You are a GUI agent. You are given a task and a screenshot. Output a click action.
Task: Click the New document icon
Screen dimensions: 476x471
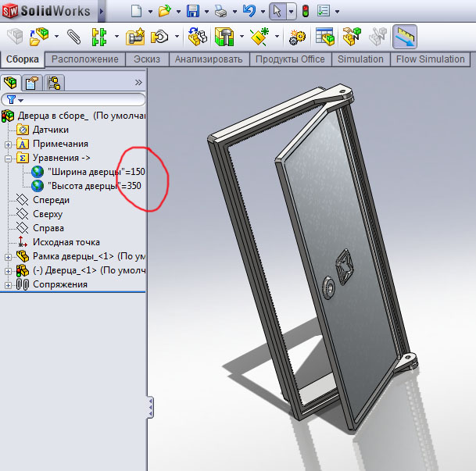(136, 12)
